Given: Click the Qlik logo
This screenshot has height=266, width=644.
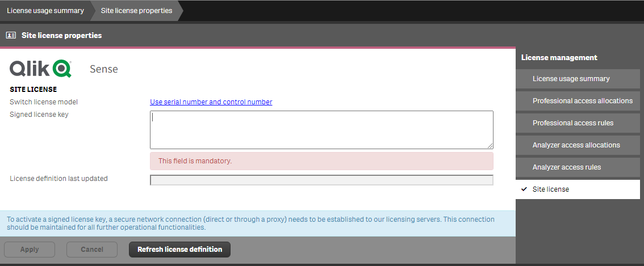Looking at the screenshot, I should click(x=41, y=69).
